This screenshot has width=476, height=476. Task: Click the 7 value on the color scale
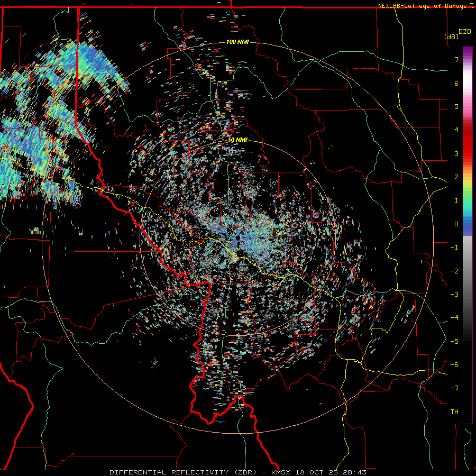tap(456, 59)
